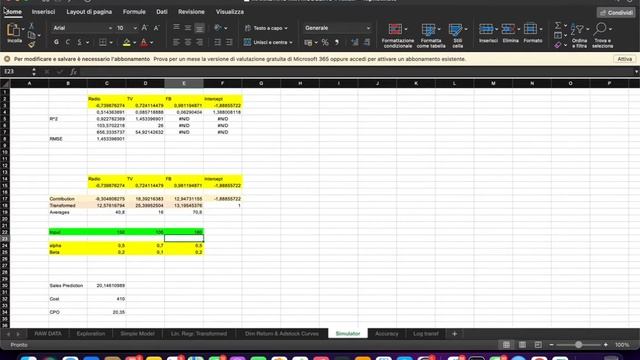Viewport: 640px width, 360px height.
Task: Toggle italic C formatting
Action: pos(68,42)
